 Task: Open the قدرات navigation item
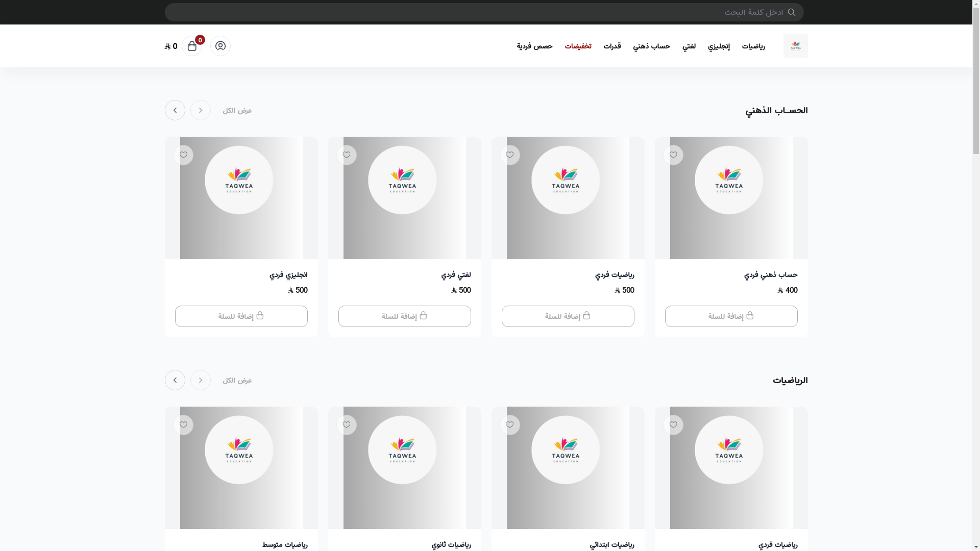[612, 46]
